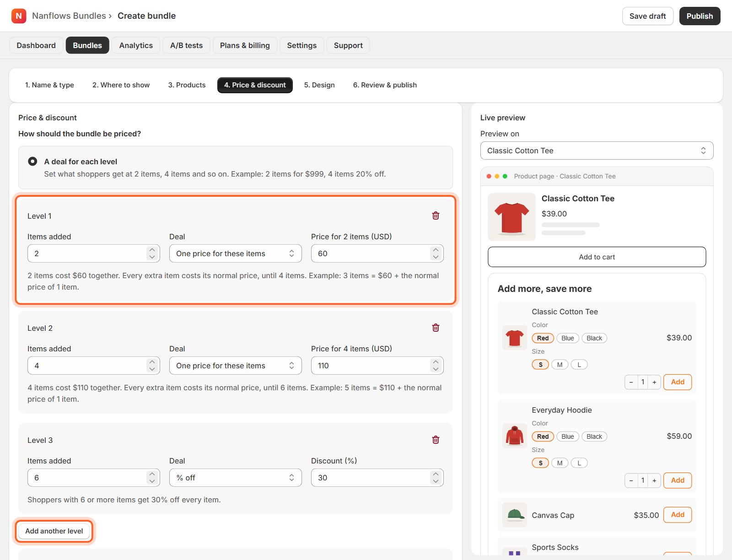Step the Price for 2 items spinner
The height and width of the screenshot is (560, 732).
pyautogui.click(x=436, y=253)
